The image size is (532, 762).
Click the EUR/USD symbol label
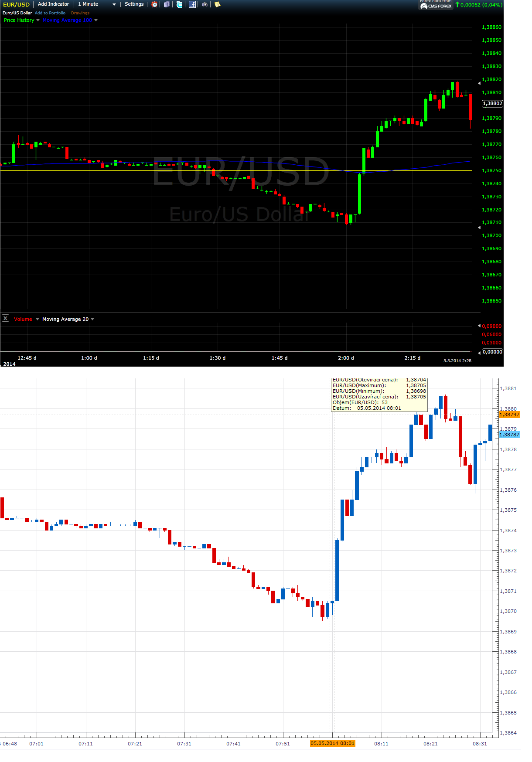(17, 5)
